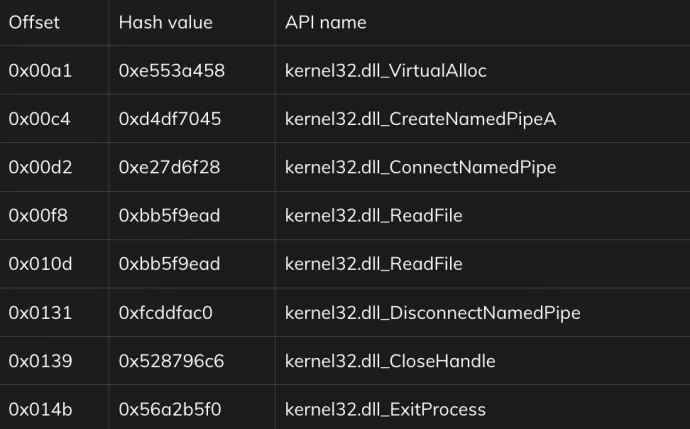The width and height of the screenshot is (690, 429).
Task: Click hash value 0xd4df7045
Action: [170, 119]
